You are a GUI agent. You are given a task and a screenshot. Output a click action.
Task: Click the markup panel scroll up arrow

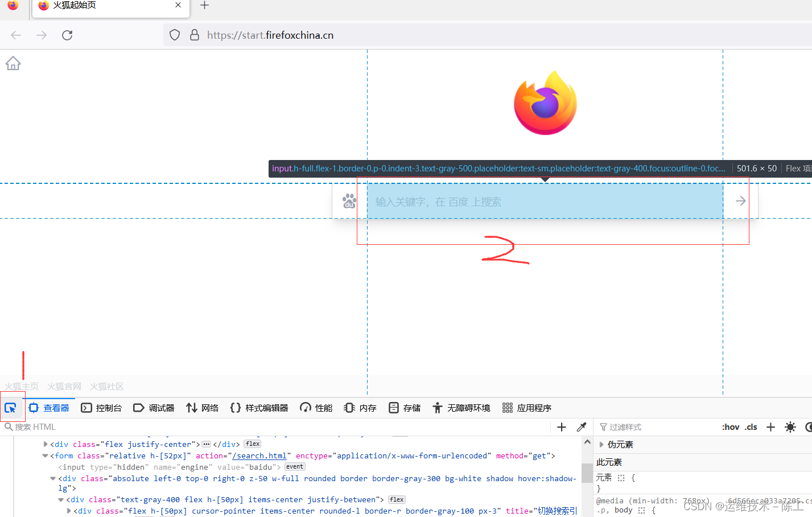pos(587,442)
